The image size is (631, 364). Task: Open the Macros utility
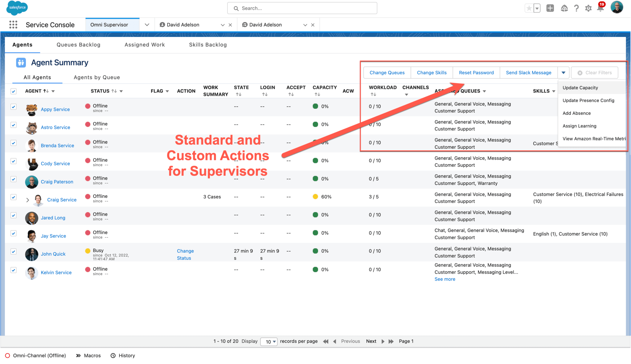click(x=92, y=355)
